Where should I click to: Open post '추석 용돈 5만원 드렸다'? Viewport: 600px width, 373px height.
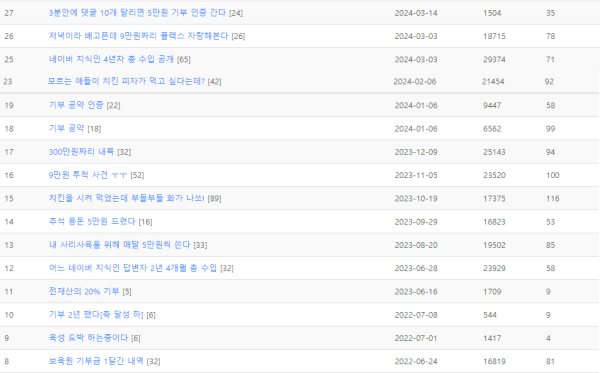point(92,222)
